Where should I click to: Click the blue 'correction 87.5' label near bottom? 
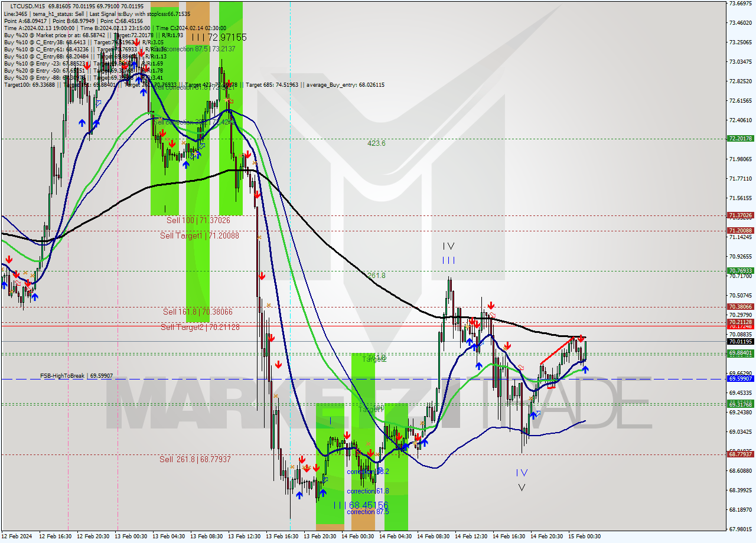pyautogui.click(x=367, y=512)
